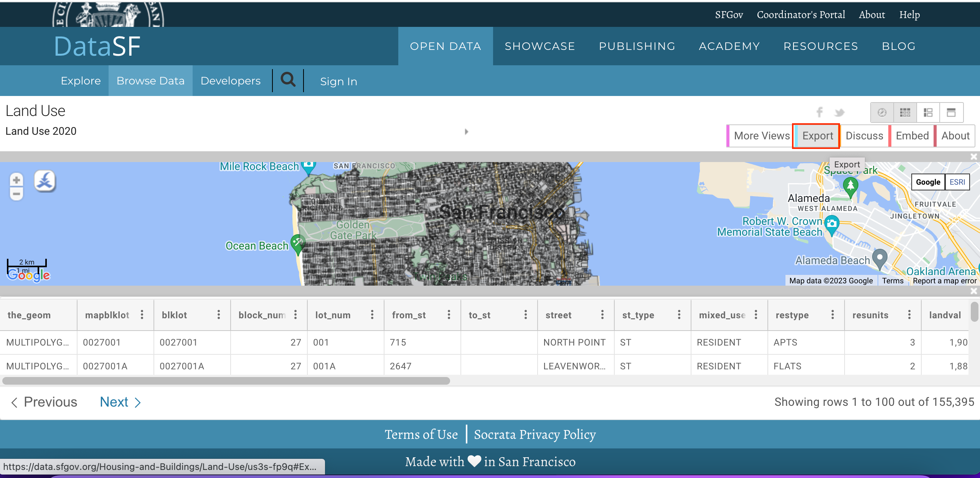
Task: Open the Export tab
Action: point(817,136)
